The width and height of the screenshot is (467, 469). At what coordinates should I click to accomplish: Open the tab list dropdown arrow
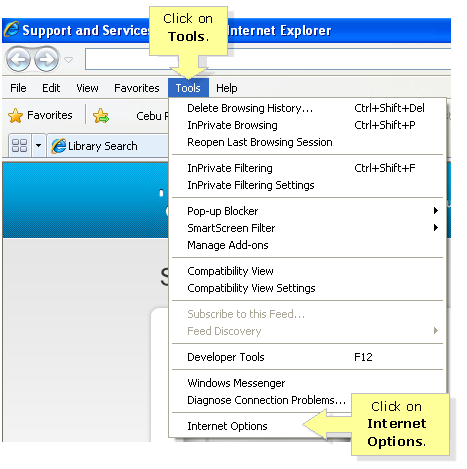point(39,146)
